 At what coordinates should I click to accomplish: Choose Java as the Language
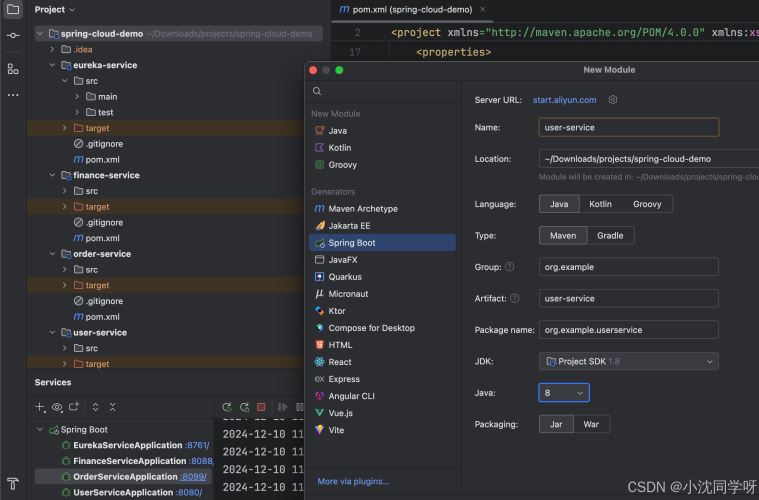tap(559, 204)
